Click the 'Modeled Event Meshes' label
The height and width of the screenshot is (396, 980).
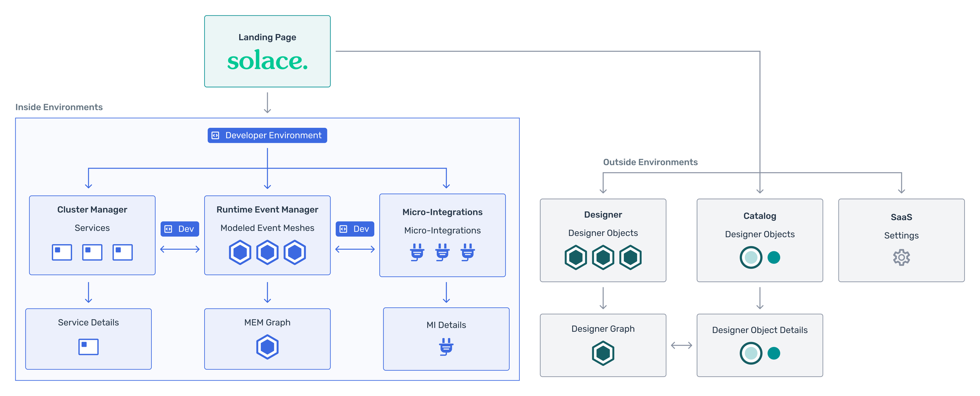[267, 228]
